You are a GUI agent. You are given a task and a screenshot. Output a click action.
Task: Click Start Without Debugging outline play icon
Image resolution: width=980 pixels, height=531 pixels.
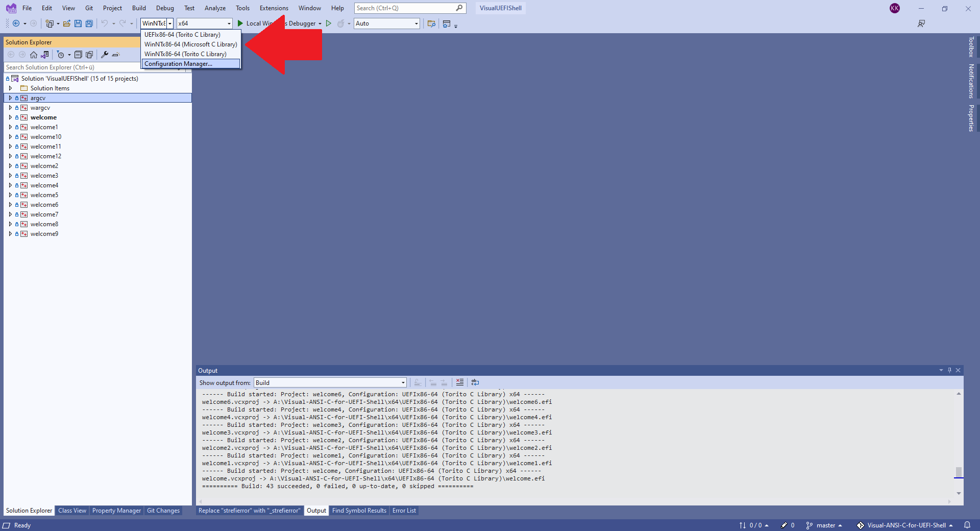coord(329,23)
